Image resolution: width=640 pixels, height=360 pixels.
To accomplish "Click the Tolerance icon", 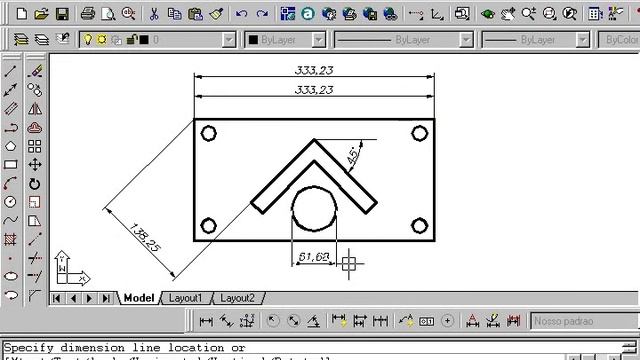I will pyautogui.click(x=427, y=322).
